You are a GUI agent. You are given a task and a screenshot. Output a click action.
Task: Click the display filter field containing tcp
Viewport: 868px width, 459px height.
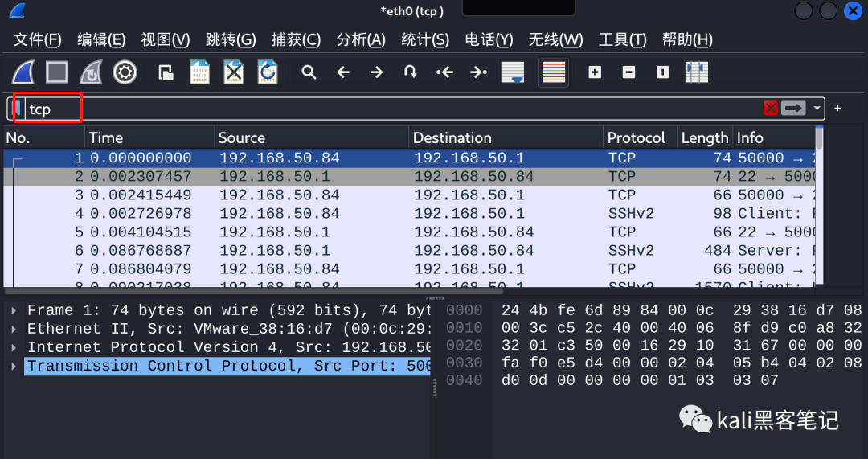[x=393, y=109]
